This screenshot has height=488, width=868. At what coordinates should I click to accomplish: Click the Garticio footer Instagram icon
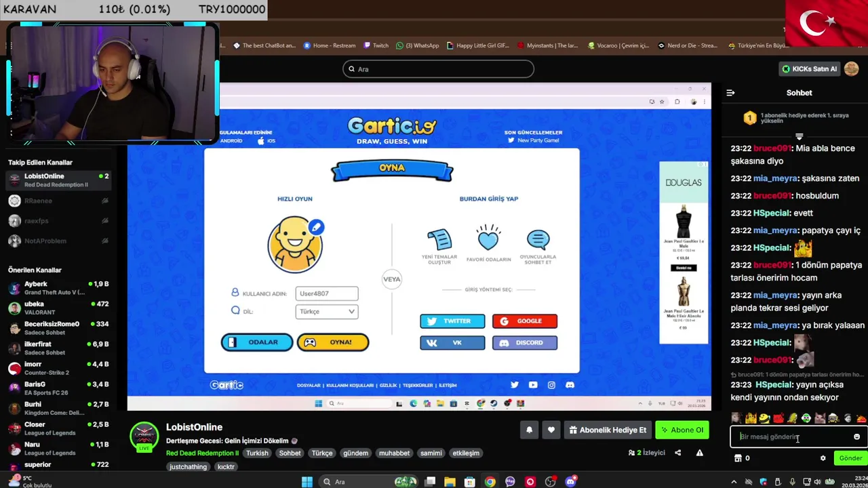click(x=551, y=385)
